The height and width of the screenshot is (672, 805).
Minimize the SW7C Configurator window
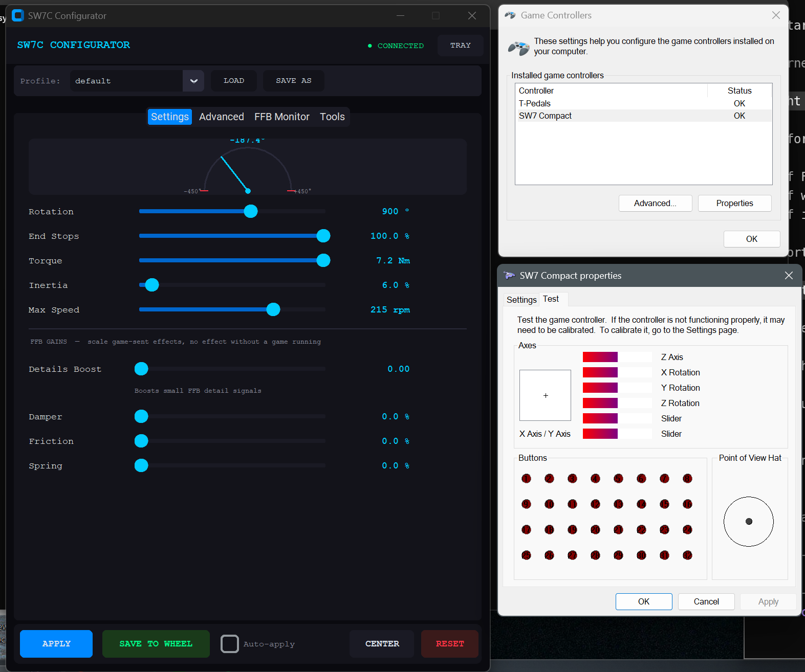400,15
